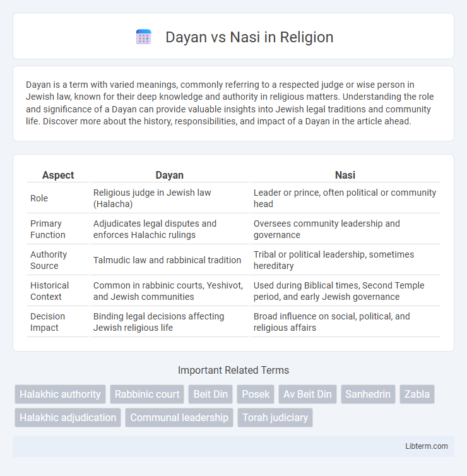The image size is (467, 476).
Task: Click 'Broad influence on social, political' cell
Action: (345, 322)
